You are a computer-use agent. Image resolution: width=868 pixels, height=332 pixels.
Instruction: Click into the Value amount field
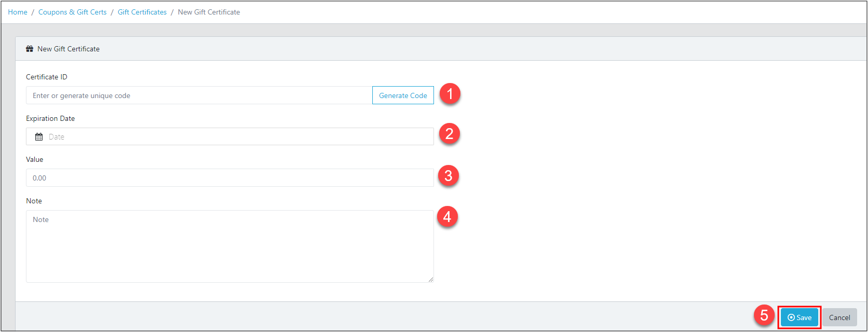pos(230,178)
